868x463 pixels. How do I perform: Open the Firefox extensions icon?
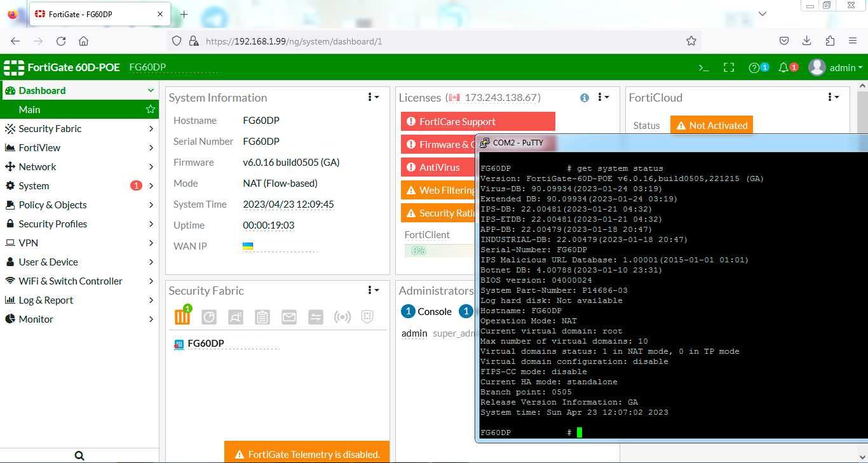pyautogui.click(x=829, y=41)
